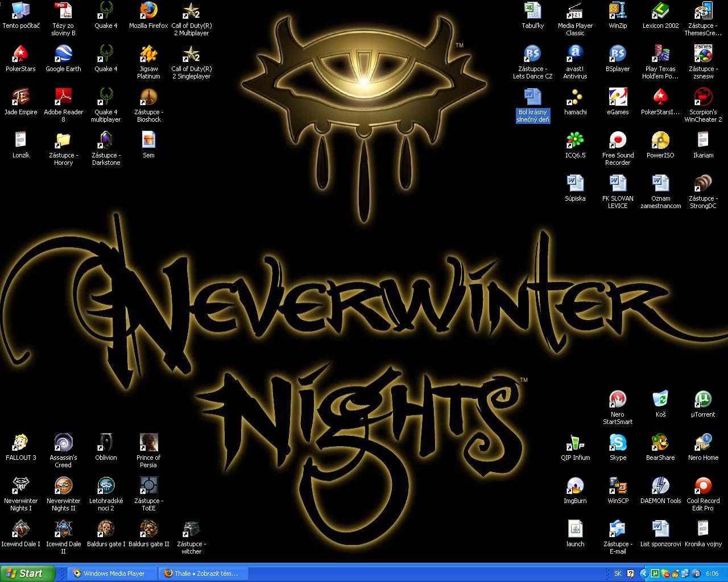Select the Oblivion game shortcut
728x582 pixels.
pos(106,443)
